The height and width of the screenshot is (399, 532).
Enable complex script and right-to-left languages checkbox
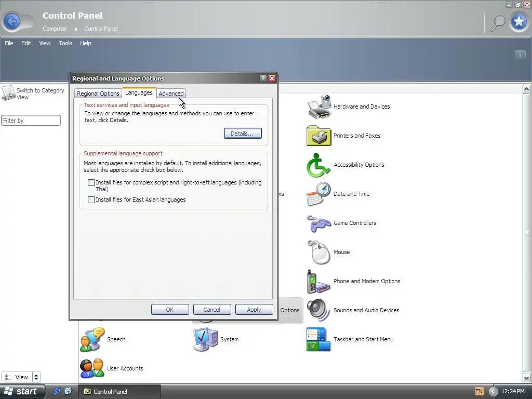tap(91, 182)
